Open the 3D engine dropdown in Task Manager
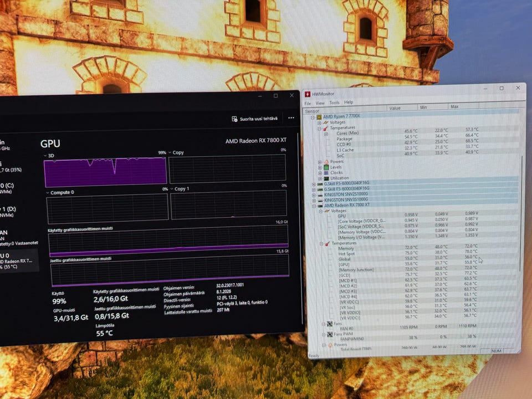Viewport: 532px width, 399px height. tap(45, 156)
